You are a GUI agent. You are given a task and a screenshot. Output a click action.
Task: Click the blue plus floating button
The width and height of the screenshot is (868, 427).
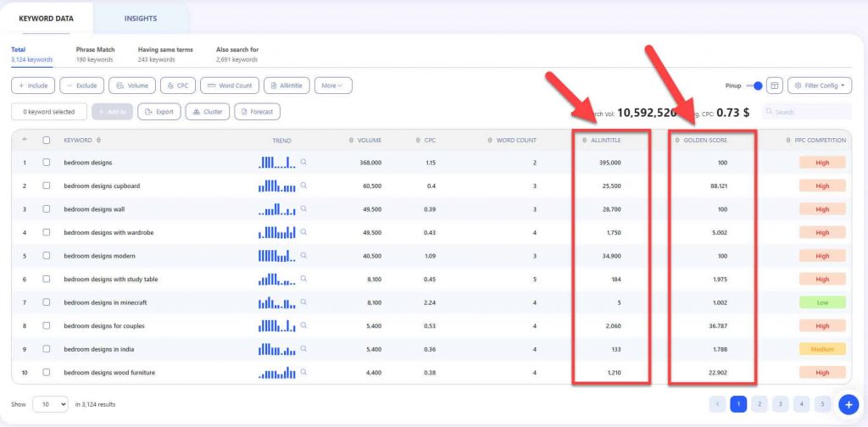coord(849,404)
